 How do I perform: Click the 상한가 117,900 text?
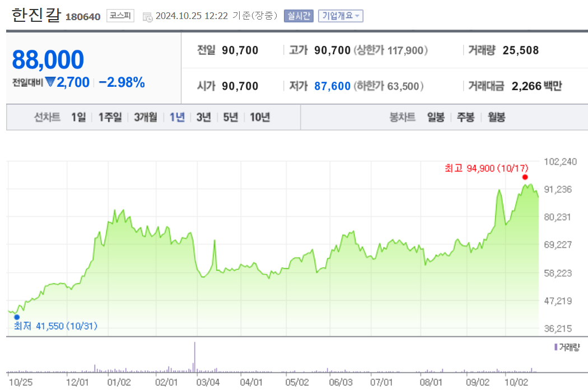390,50
